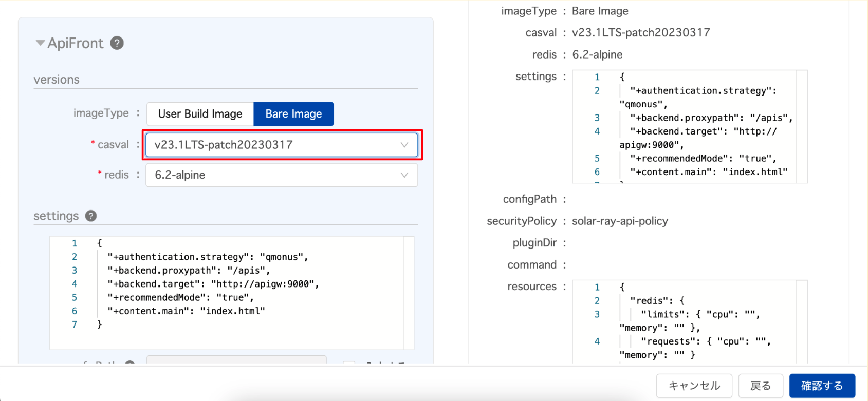The height and width of the screenshot is (401, 868).
Task: Click the +authentication.strategy line in left editor
Action: pos(208,257)
